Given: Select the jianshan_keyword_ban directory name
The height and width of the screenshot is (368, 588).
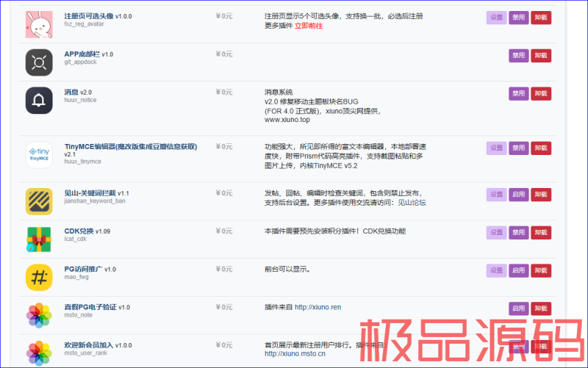Looking at the screenshot, I should (95, 201).
